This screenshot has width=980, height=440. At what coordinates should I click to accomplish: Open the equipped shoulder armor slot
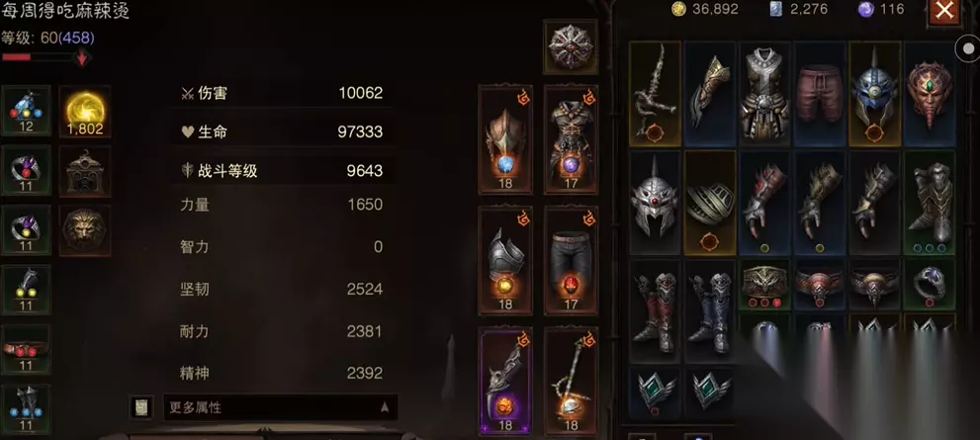pos(505,260)
